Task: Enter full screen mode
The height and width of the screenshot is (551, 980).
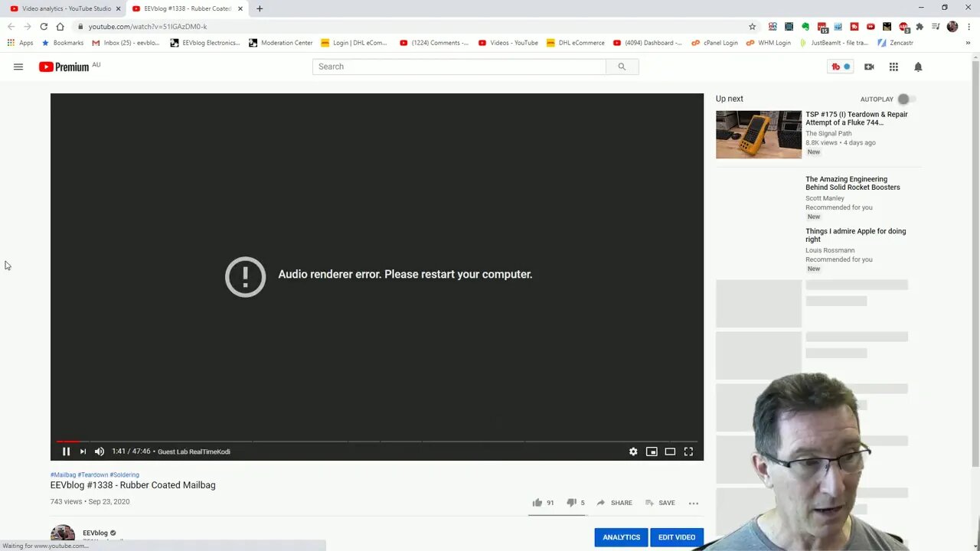Action: pos(688,452)
